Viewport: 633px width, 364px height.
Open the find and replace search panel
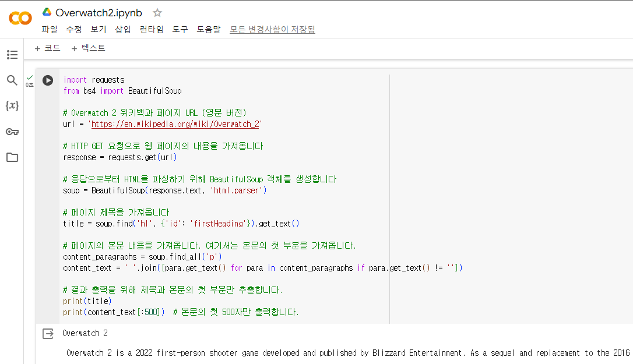point(12,80)
